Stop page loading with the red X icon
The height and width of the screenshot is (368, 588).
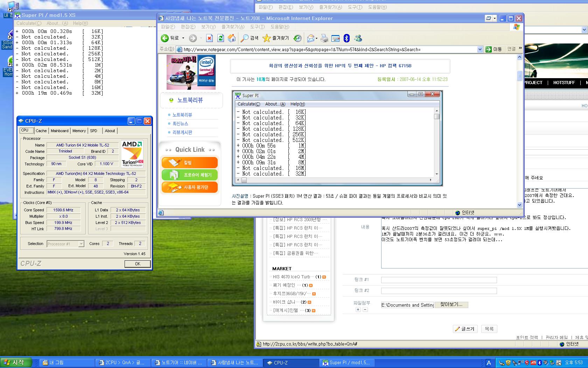pyautogui.click(x=209, y=38)
